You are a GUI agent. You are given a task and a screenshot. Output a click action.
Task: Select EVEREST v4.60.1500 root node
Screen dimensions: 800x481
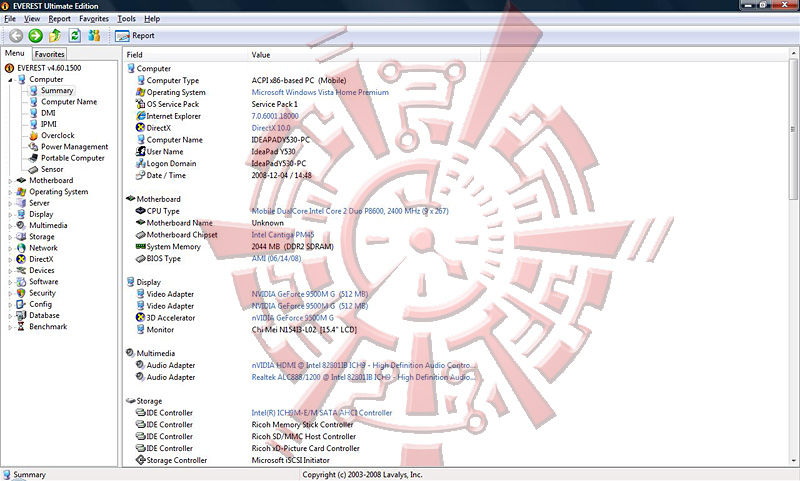[x=49, y=68]
